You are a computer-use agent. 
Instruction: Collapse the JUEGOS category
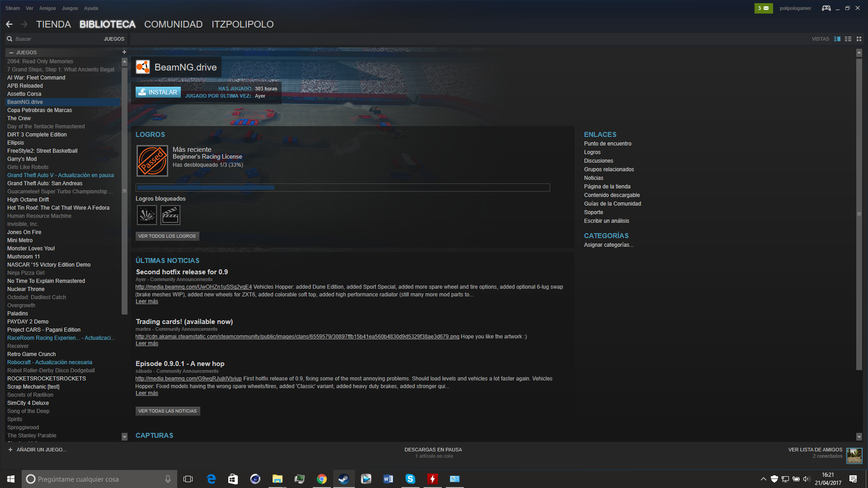pyautogui.click(x=11, y=52)
